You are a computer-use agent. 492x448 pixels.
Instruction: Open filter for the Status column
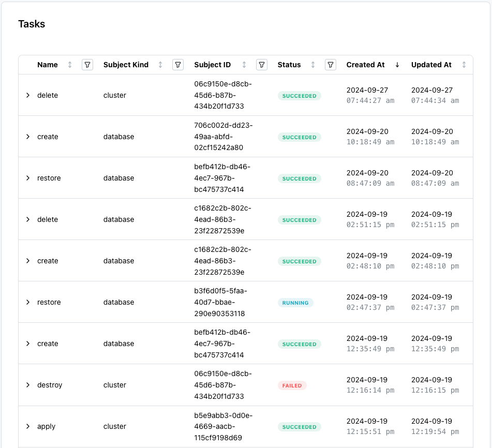(x=330, y=65)
